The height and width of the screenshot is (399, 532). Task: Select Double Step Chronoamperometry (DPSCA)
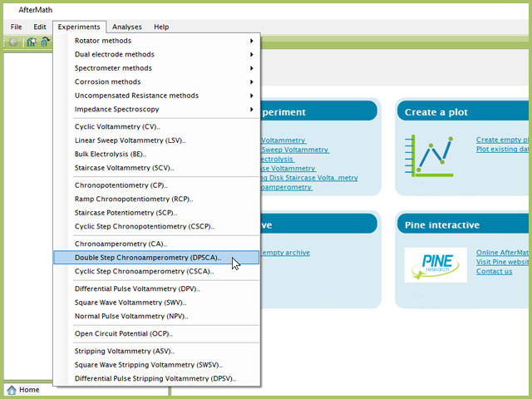click(x=157, y=258)
